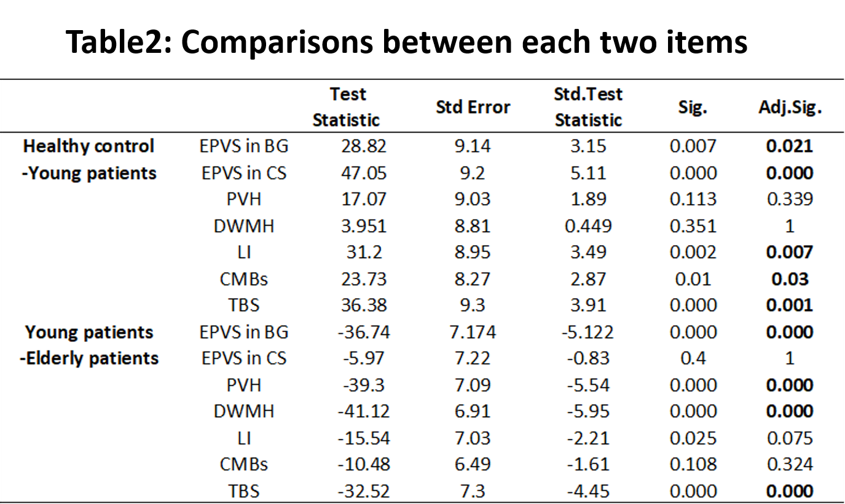Viewport: 845px width, 504px height.
Task: Click the bold adjusted significance 0.021
Action: pyautogui.click(x=788, y=147)
